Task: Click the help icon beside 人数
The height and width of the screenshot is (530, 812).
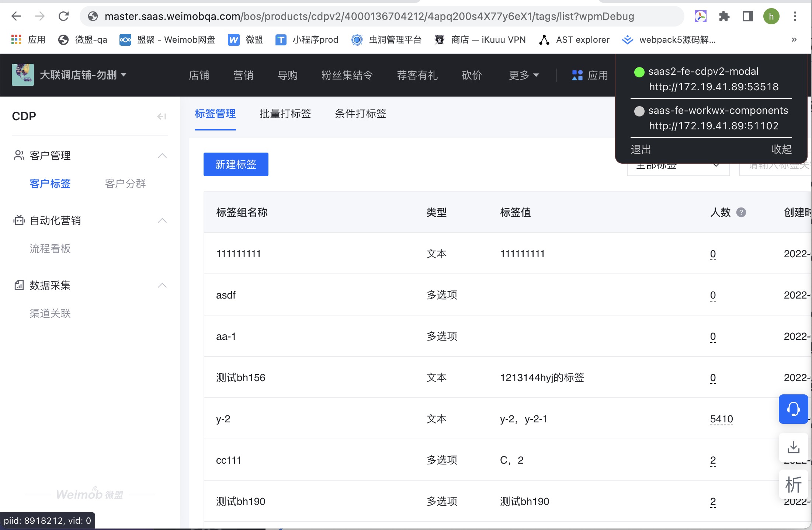Action: tap(741, 212)
